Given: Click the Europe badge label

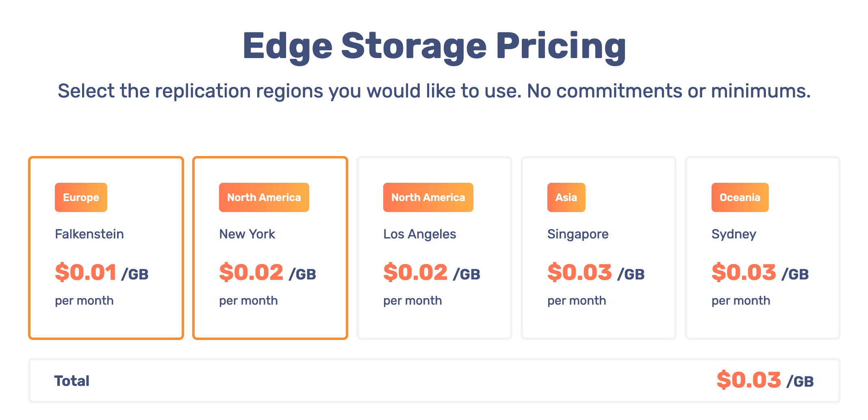Looking at the screenshot, I should pyautogui.click(x=81, y=197).
